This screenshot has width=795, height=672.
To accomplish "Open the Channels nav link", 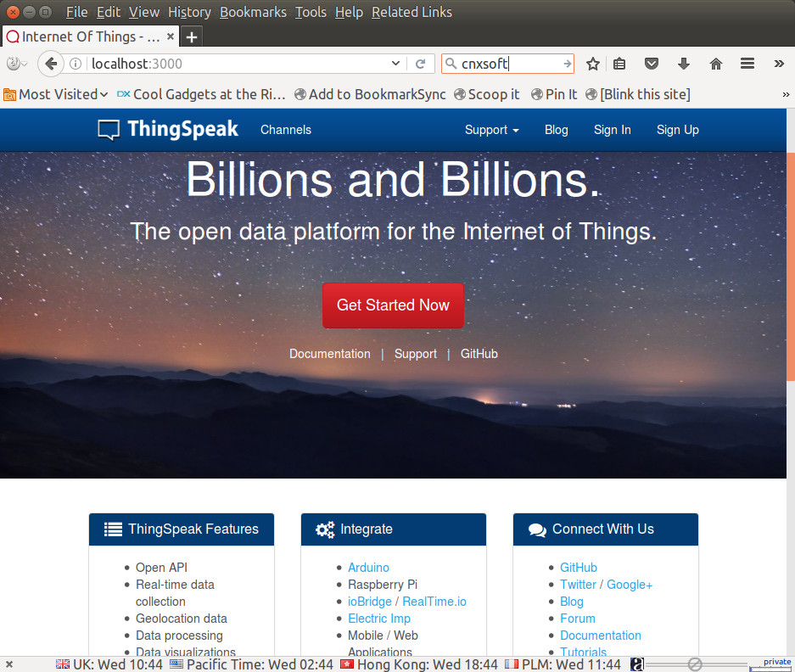I will tap(286, 131).
